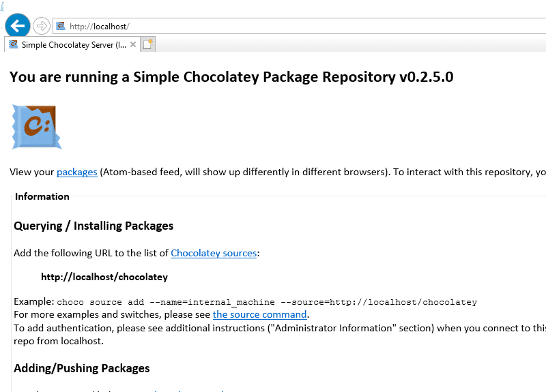Click the "Adding/Pushing Packages" heading
Screen dimensions: 546x392
(x=81, y=368)
